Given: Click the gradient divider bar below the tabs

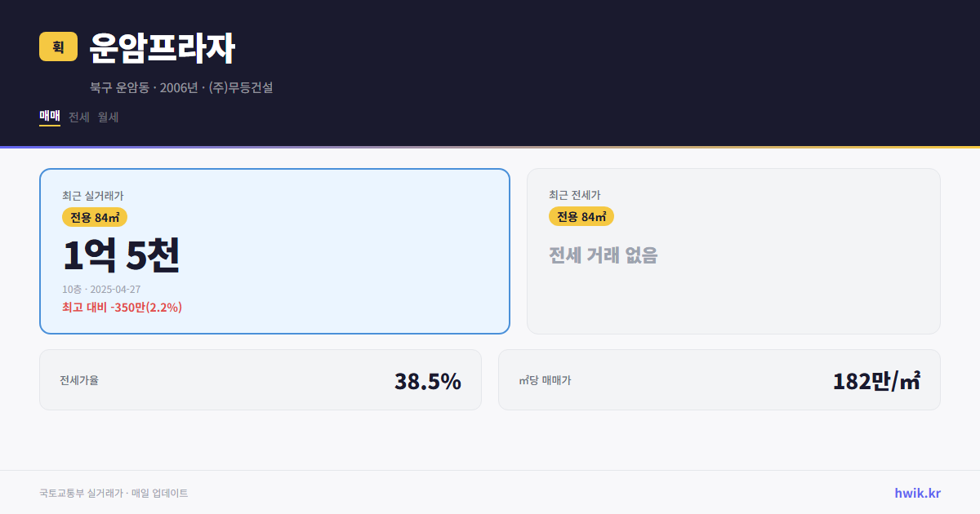Looking at the screenshot, I should [x=490, y=144].
